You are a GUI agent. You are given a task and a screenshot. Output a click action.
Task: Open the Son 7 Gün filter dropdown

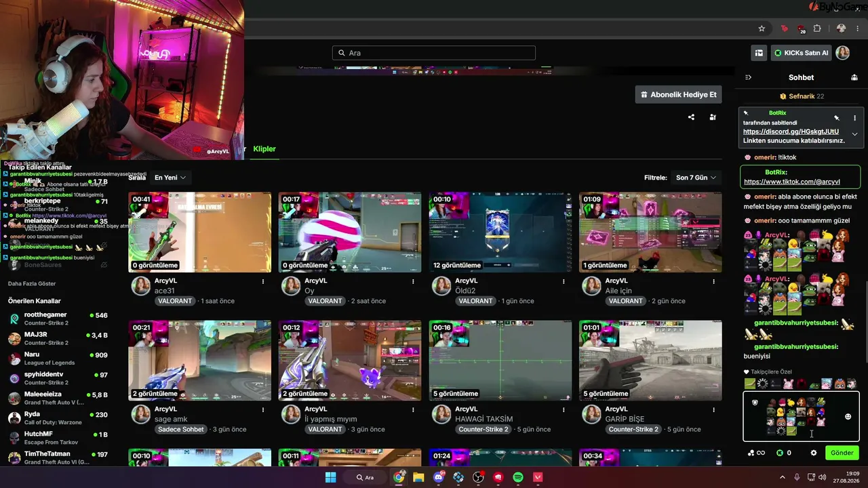pyautogui.click(x=696, y=178)
